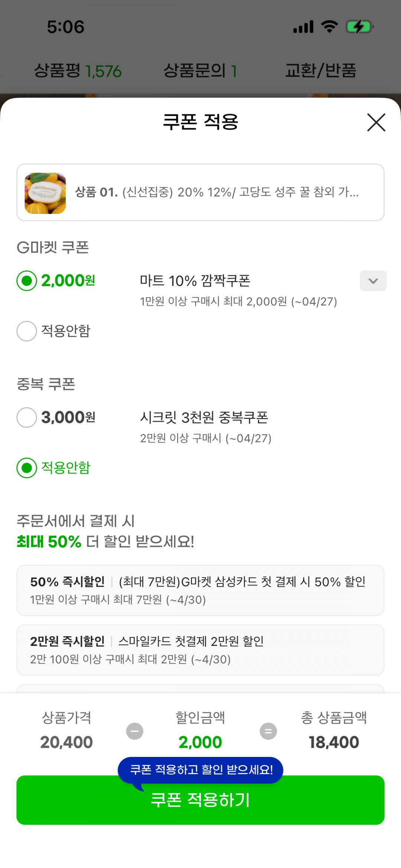Select 적용안함 under 중복 쿠폰
Image resolution: width=401 pixels, height=868 pixels.
pyautogui.click(x=27, y=468)
